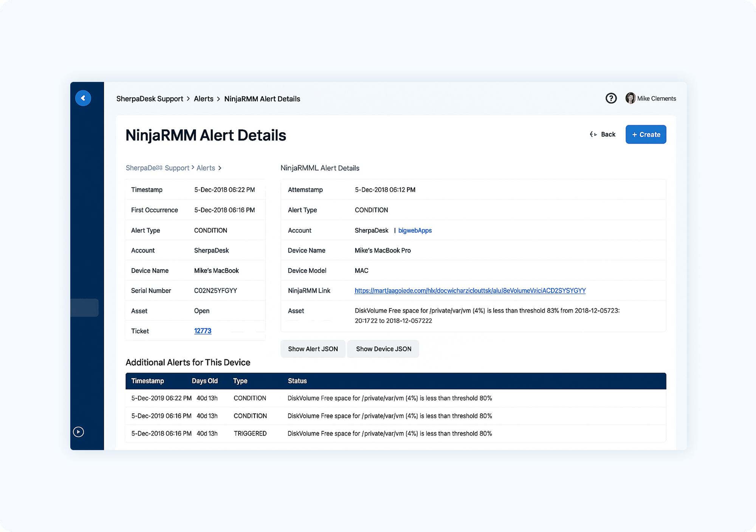Collapse sidebar with blue arrow button

pyautogui.click(x=83, y=98)
